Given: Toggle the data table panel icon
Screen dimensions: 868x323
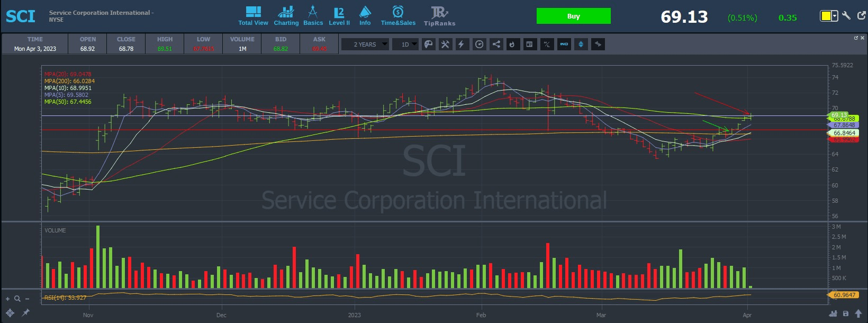Looking at the screenshot, I should point(529,44).
